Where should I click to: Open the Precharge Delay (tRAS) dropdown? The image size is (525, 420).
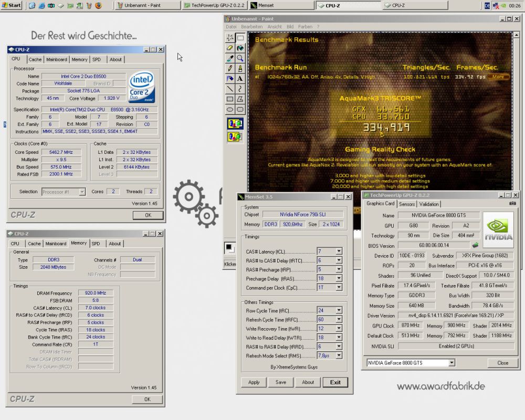click(339, 278)
